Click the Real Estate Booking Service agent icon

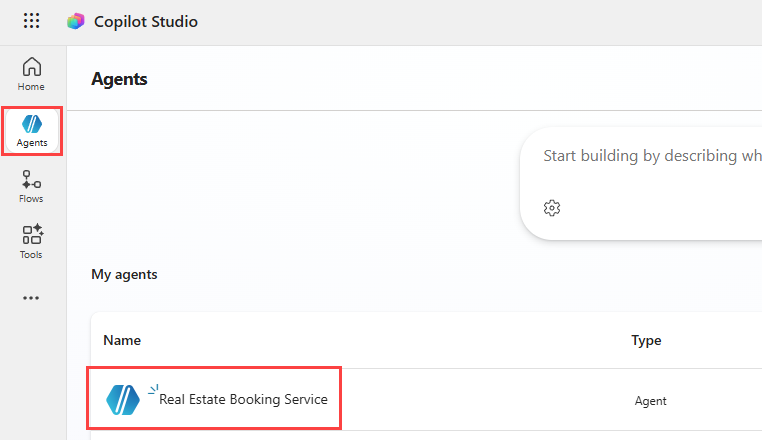coord(124,399)
